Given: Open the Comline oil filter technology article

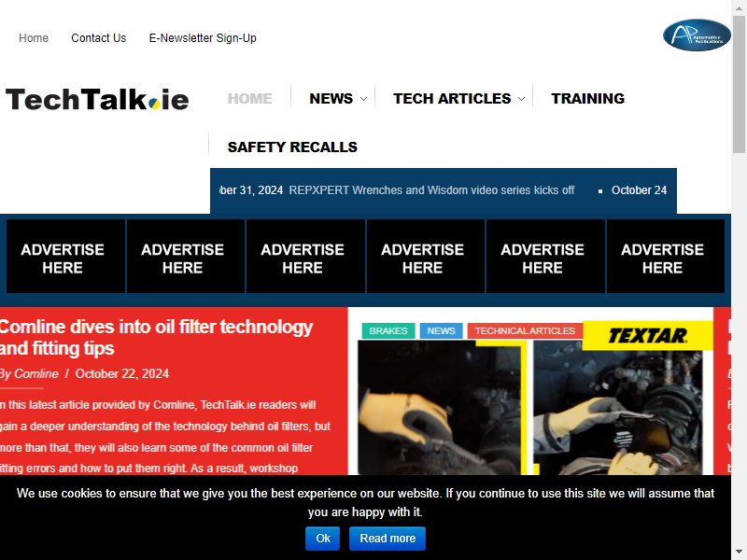Looking at the screenshot, I should point(156,337).
